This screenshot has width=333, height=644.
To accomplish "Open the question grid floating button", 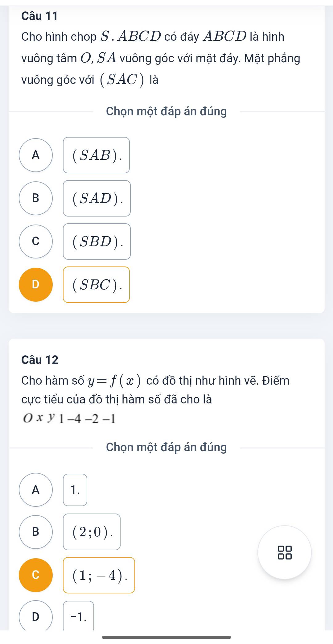I will pyautogui.click(x=285, y=552).
